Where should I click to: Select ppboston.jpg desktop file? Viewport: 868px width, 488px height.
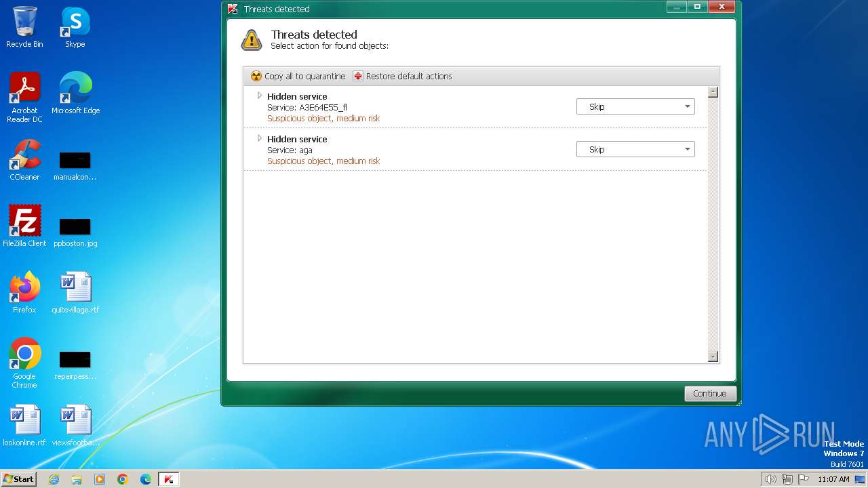[x=75, y=232]
